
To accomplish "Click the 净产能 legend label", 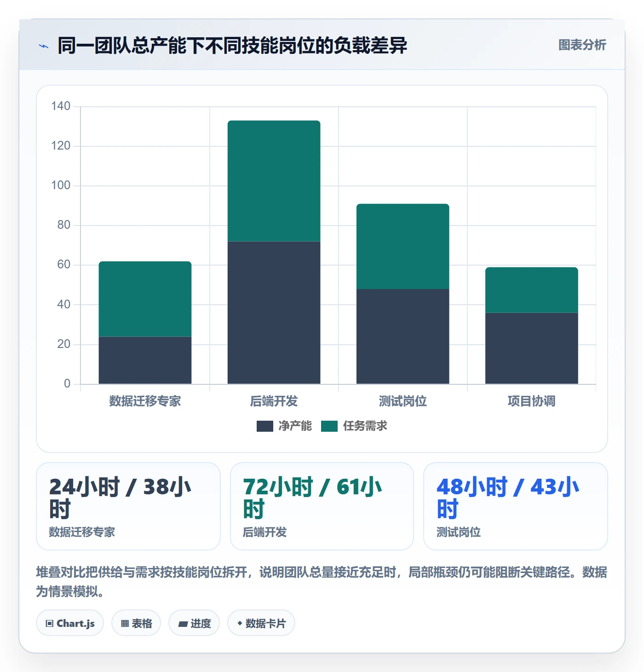I will pyautogui.click(x=295, y=426).
